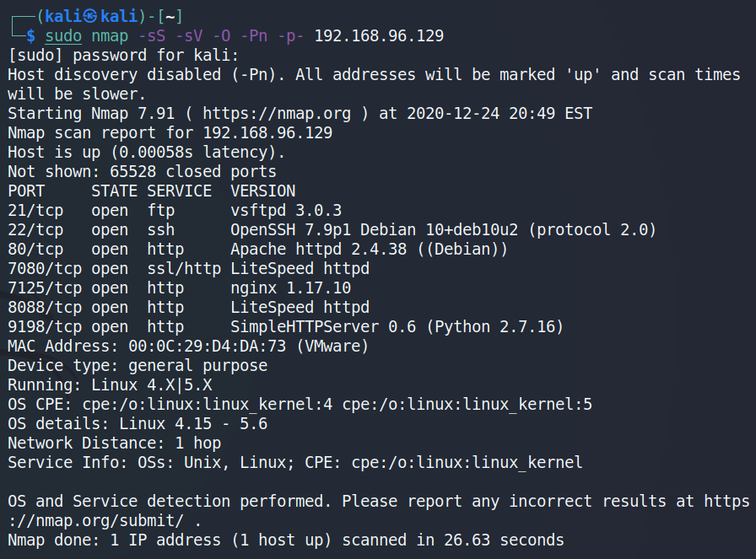This screenshot has width=756, height=559.
Task: Click the target IP in the command line
Action: 379,35
